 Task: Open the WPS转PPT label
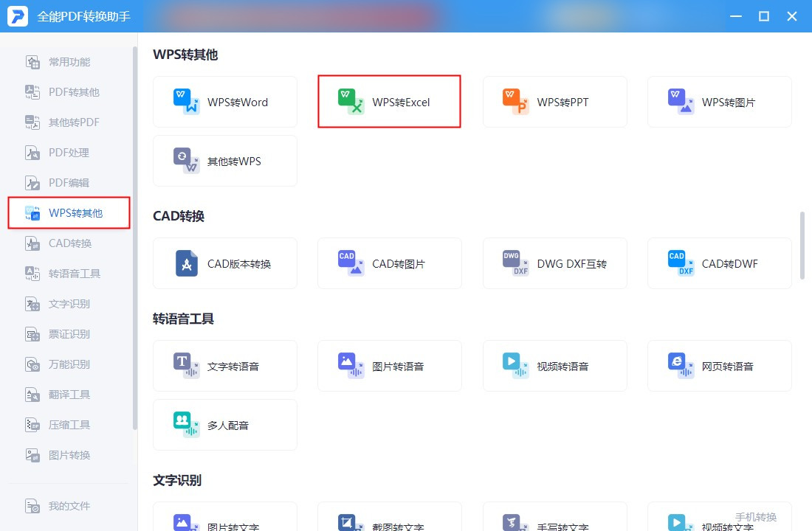562,102
